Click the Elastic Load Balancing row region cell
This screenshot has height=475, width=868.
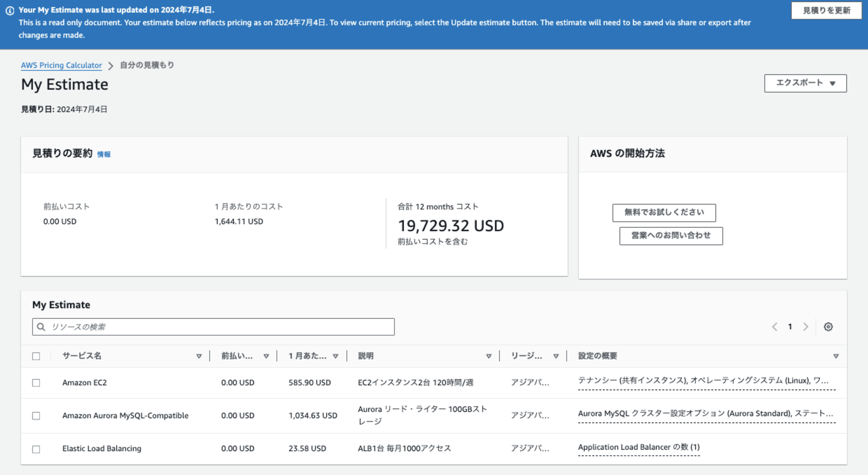pyautogui.click(x=530, y=449)
